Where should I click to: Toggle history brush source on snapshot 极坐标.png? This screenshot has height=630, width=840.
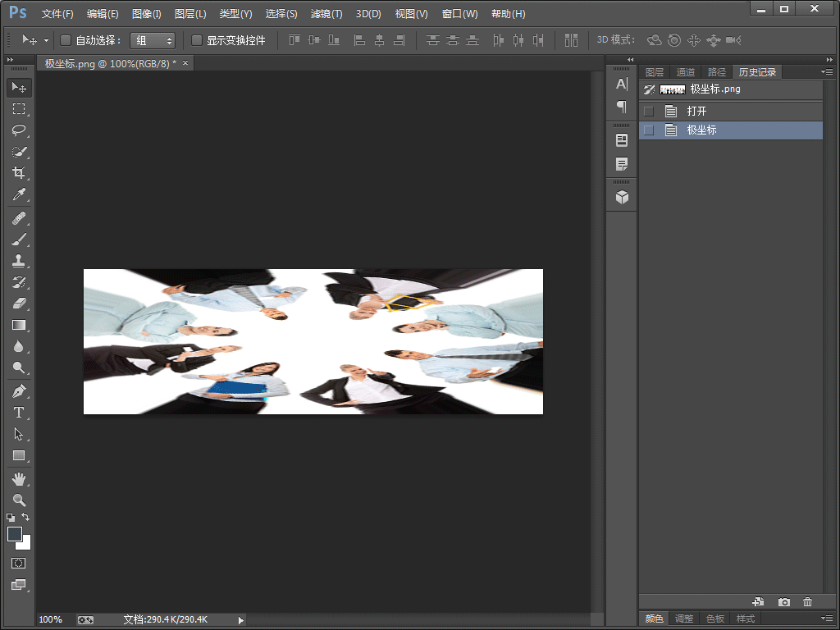point(649,89)
